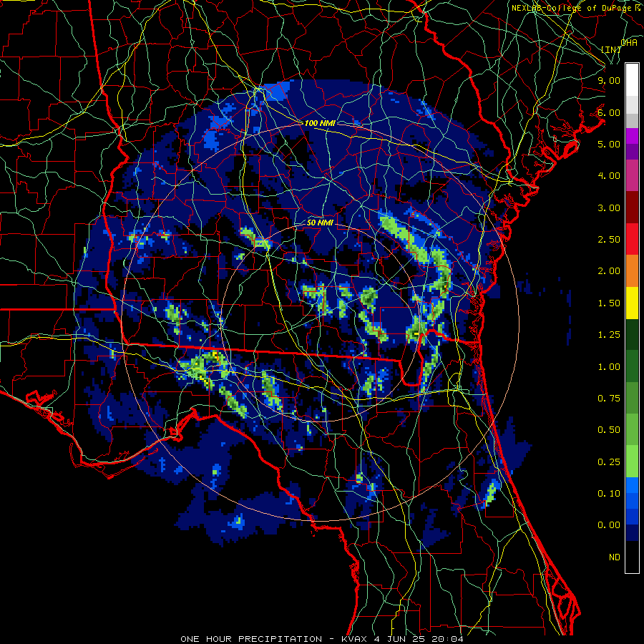Screen dimensions: 644x644
Task: Click the 2.50 scale value
Action: 609,240
